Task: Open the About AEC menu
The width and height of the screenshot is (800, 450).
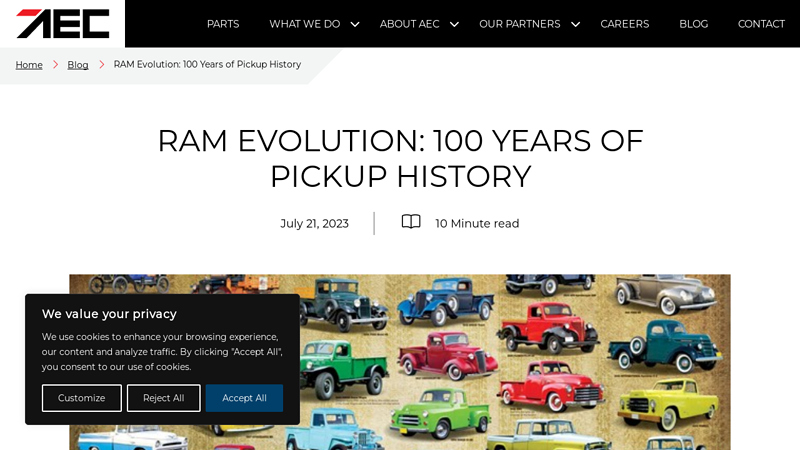Action: 409,24
